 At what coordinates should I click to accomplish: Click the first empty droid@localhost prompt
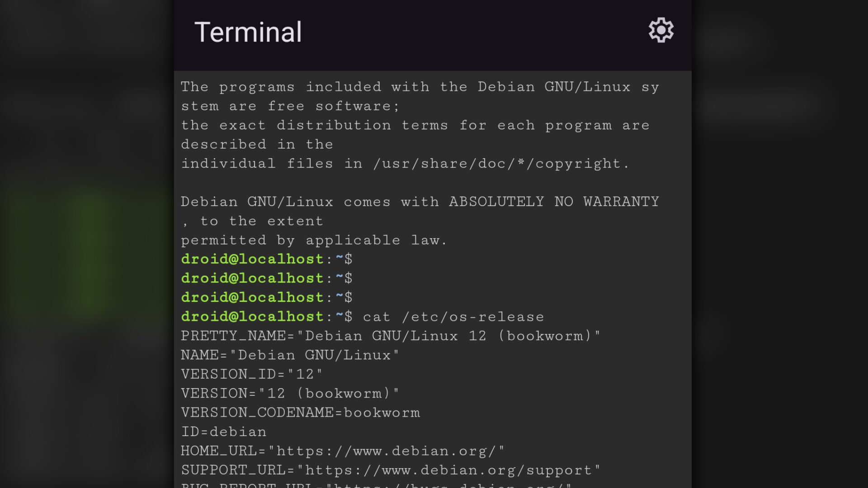coord(266,259)
